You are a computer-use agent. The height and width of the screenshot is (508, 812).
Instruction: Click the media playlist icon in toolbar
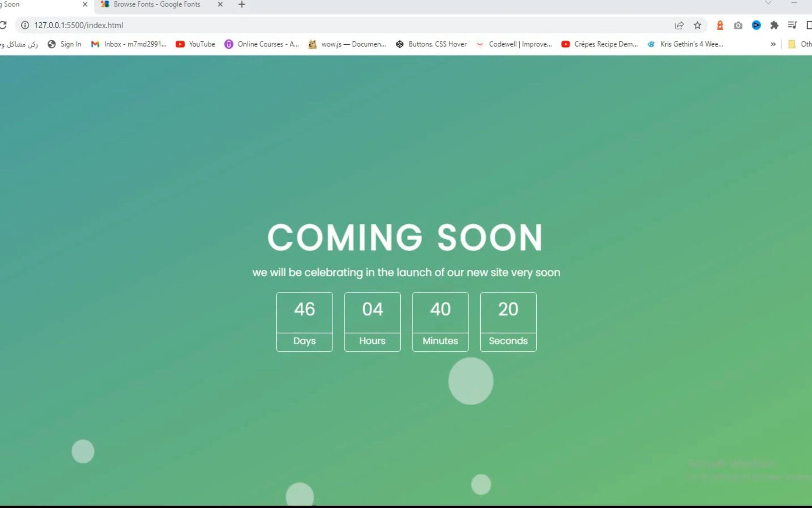tap(792, 25)
